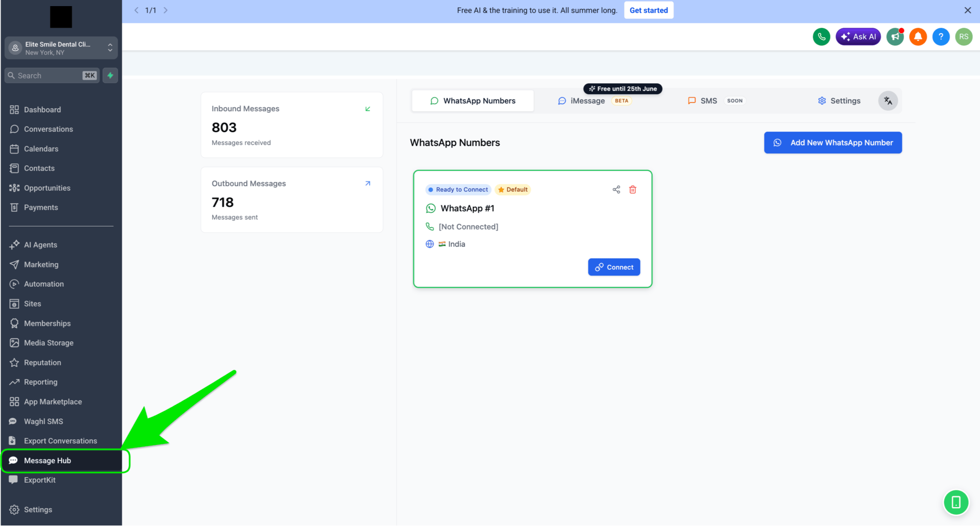Click the Free until 25th June badge
Image resolution: width=980 pixels, height=526 pixels.
(x=623, y=89)
